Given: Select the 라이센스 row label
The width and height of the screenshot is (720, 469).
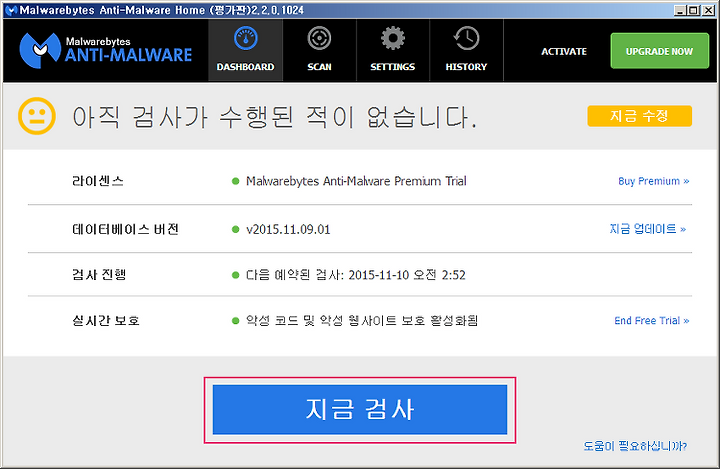Looking at the screenshot, I should [98, 181].
